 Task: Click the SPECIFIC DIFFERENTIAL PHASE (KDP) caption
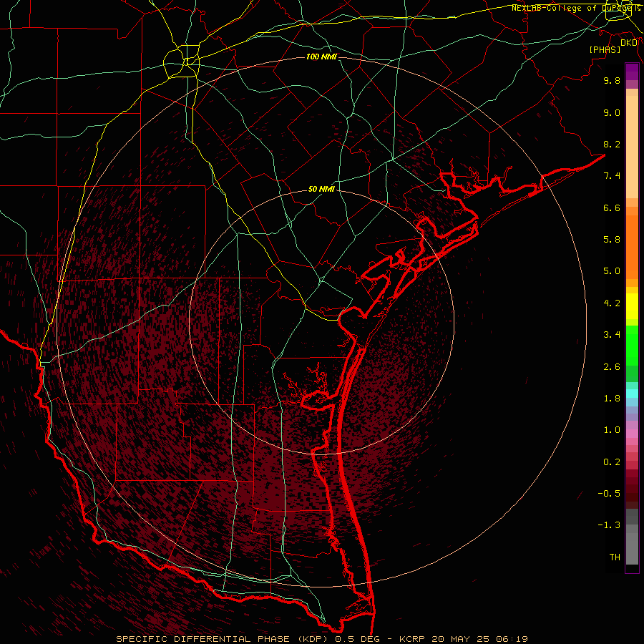click(x=223, y=639)
